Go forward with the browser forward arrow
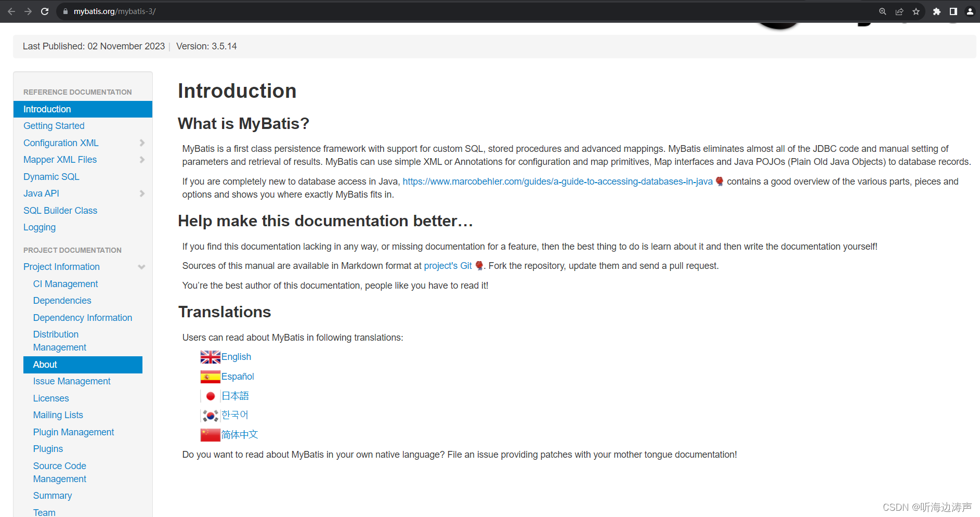Viewport: 980px width, 517px height. coord(28,11)
